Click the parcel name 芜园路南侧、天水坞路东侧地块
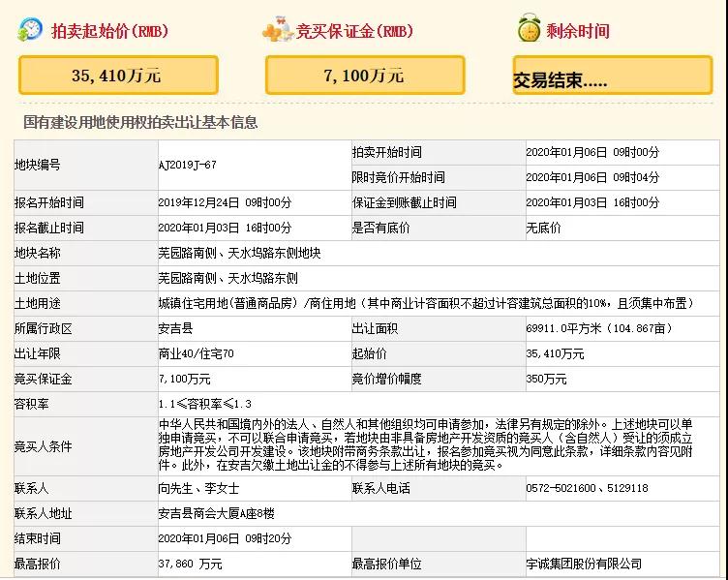728x580 pixels. pyautogui.click(x=239, y=253)
